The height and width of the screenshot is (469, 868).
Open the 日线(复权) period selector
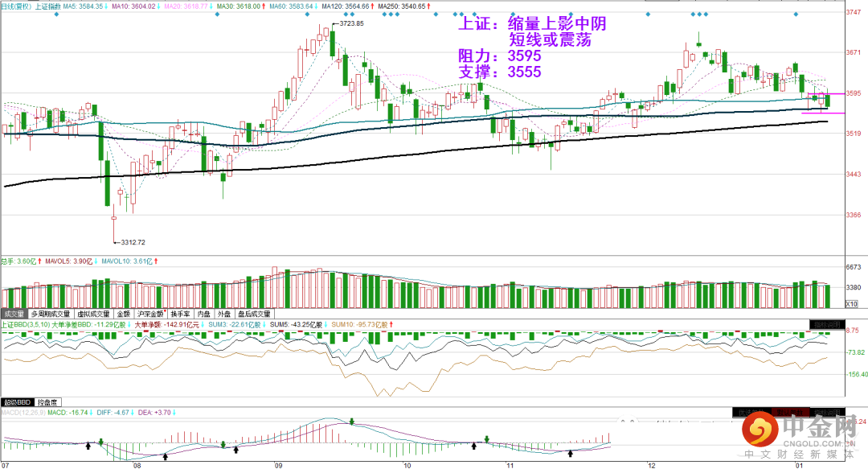tap(16, 6)
